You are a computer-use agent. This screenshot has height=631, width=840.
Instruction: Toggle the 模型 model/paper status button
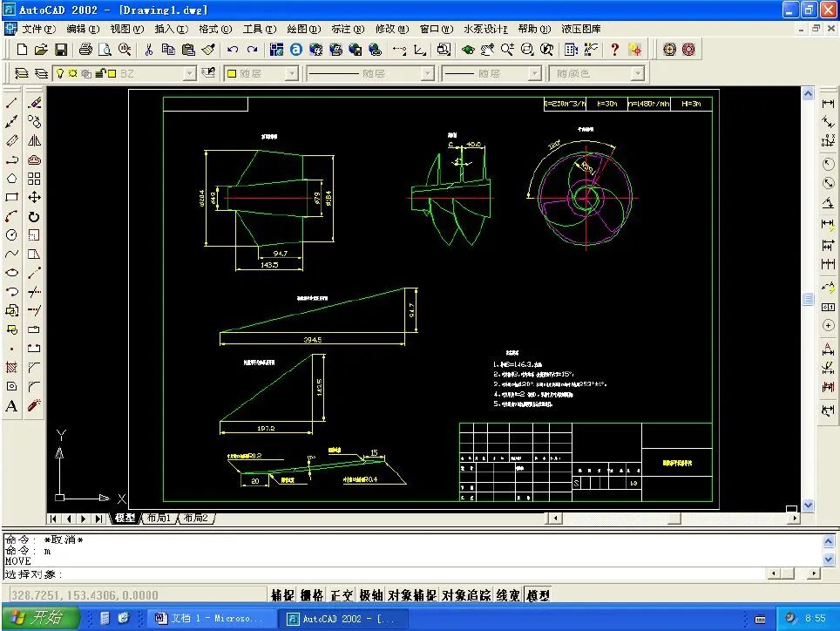tap(538, 595)
